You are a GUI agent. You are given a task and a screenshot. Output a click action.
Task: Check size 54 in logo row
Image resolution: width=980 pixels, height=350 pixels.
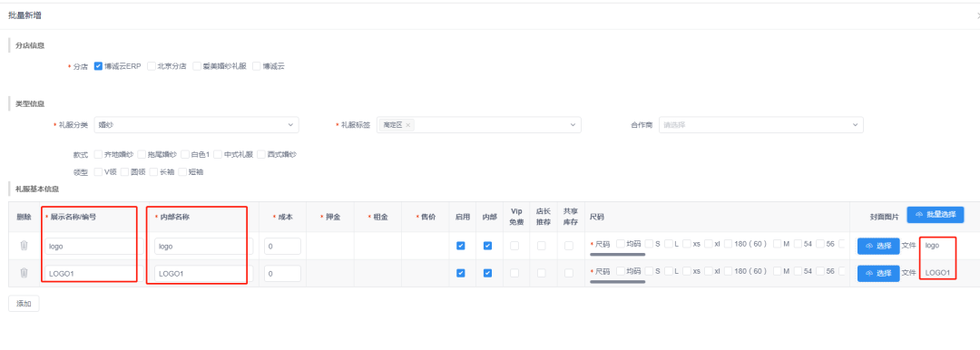798,244
